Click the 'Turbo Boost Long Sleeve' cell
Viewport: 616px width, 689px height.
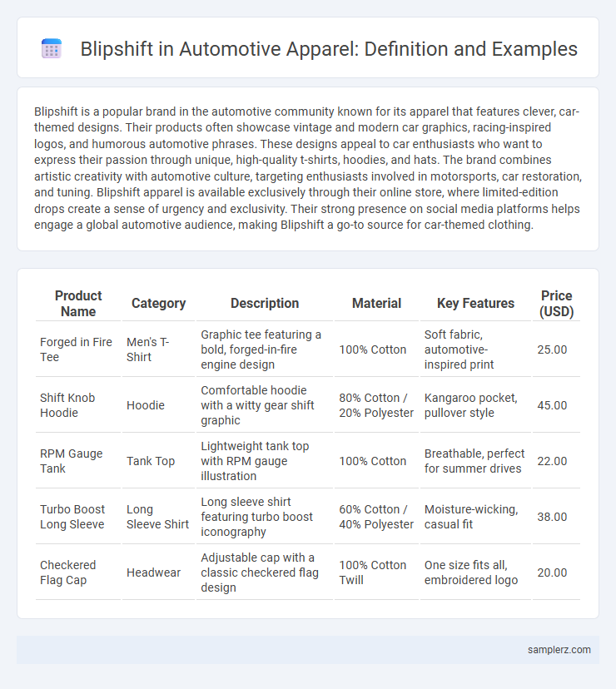click(x=77, y=517)
